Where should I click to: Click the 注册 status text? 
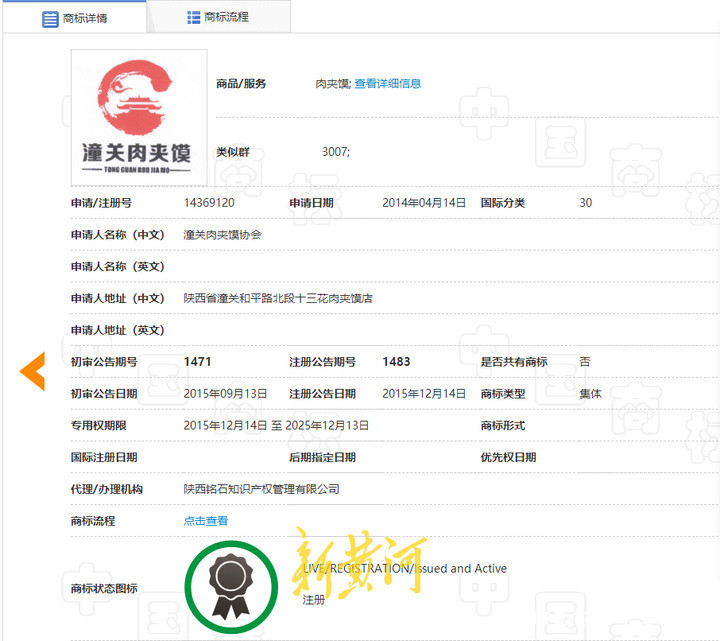314,600
